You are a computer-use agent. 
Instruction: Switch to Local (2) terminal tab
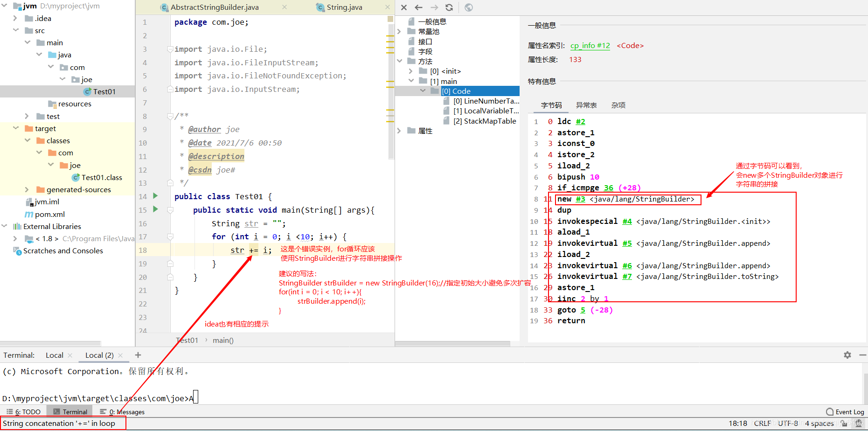click(99, 355)
